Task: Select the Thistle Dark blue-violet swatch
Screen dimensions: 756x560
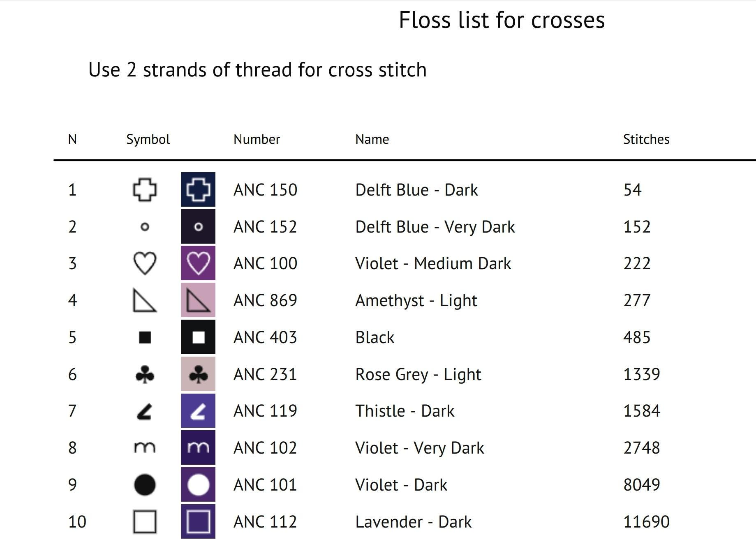Action: (198, 410)
